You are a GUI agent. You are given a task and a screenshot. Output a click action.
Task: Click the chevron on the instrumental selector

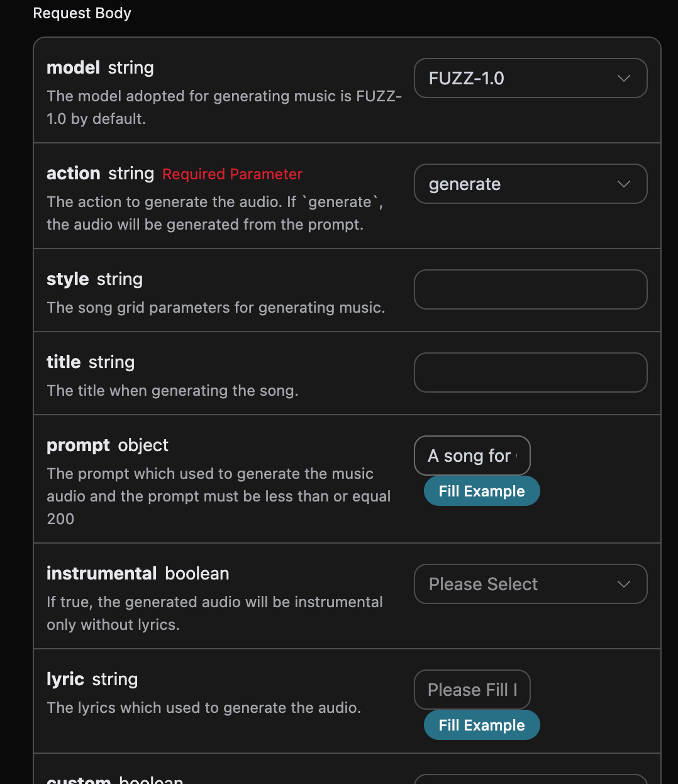point(623,584)
